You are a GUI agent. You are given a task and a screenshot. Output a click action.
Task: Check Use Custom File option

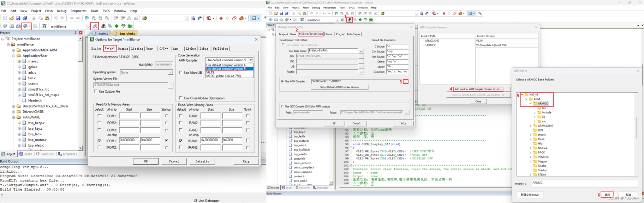pyautogui.click(x=96, y=91)
